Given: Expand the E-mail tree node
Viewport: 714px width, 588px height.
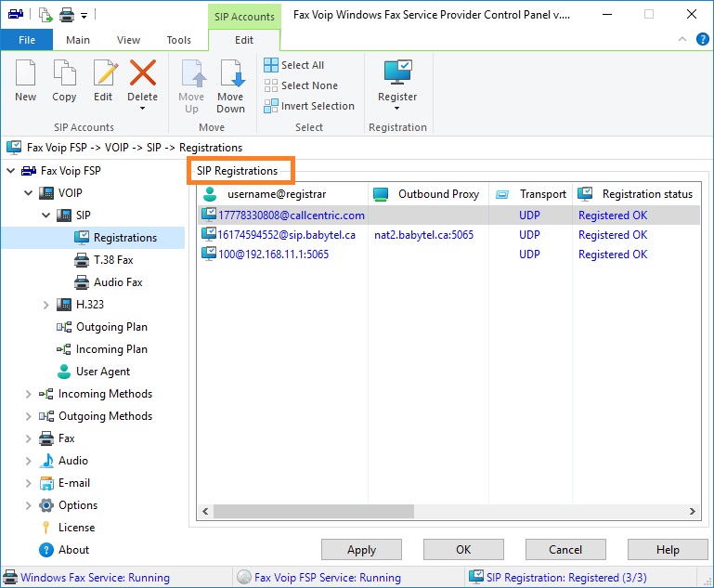Looking at the screenshot, I should (x=28, y=483).
